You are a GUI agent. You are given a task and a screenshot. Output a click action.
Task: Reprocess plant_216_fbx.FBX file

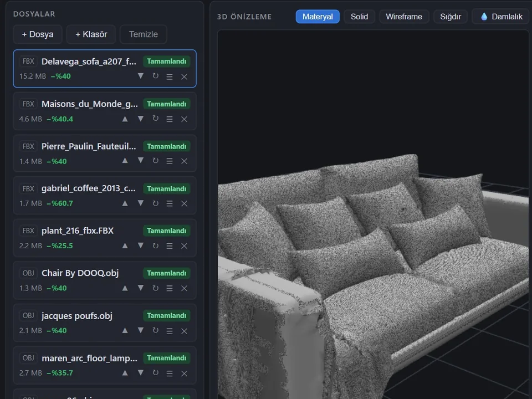pyautogui.click(x=155, y=245)
